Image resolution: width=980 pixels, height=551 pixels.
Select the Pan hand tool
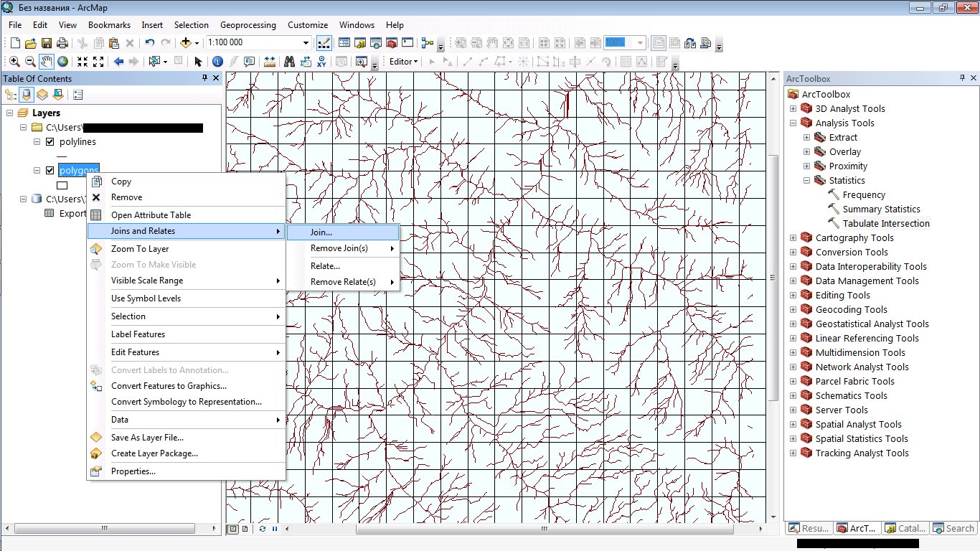click(47, 62)
